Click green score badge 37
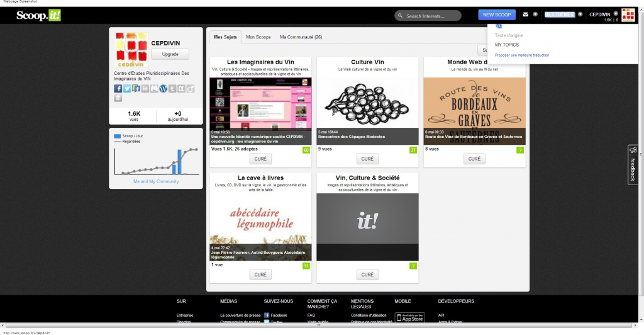The height and width of the screenshot is (335, 644). pyautogui.click(x=413, y=150)
